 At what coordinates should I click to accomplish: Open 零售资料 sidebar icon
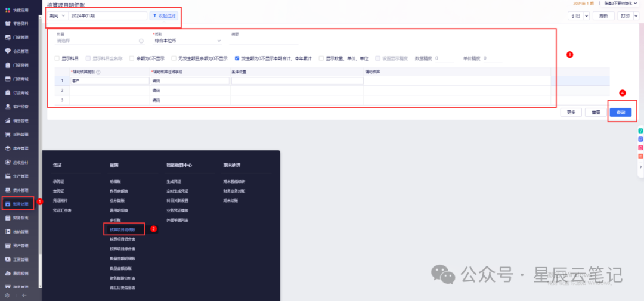coord(8,23)
